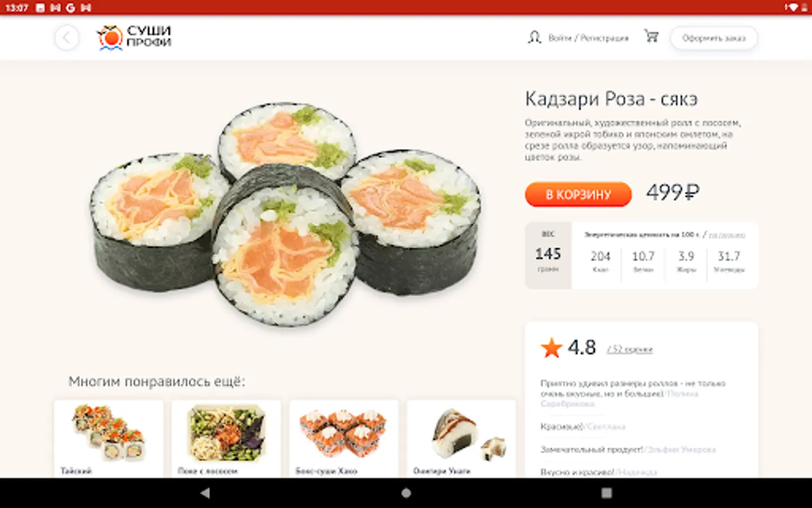The image size is (812, 508).
Task: Tap Android home circle button
Action: click(x=406, y=493)
